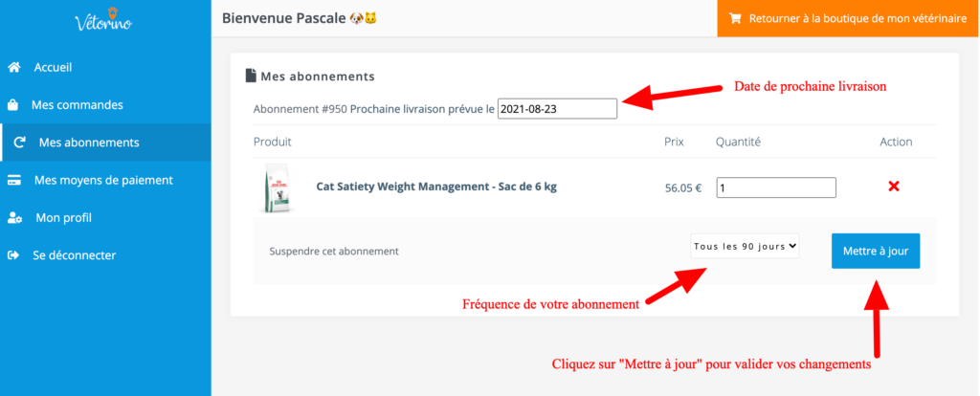Click the Vétorino logo
Screen dimensions: 980x396
click(103, 19)
